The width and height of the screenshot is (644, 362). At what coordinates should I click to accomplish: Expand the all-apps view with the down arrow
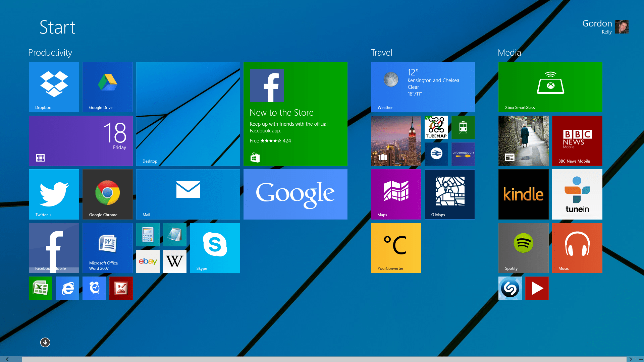(x=45, y=342)
